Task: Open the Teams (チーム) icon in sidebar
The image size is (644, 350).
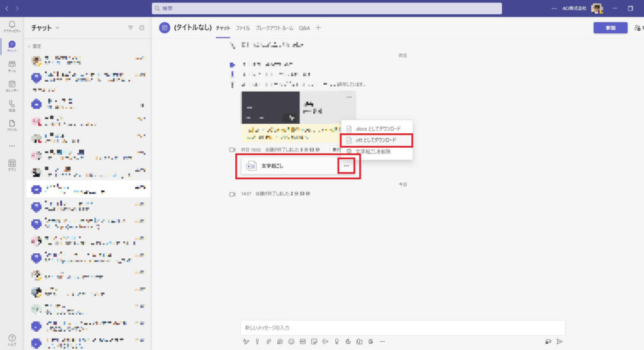Action: pyautogui.click(x=12, y=66)
